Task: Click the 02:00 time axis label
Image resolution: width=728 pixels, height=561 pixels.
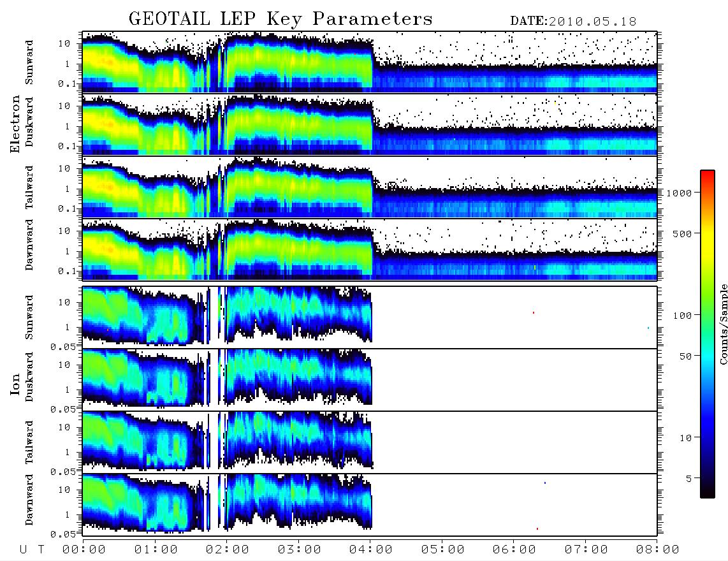Action: [x=228, y=550]
